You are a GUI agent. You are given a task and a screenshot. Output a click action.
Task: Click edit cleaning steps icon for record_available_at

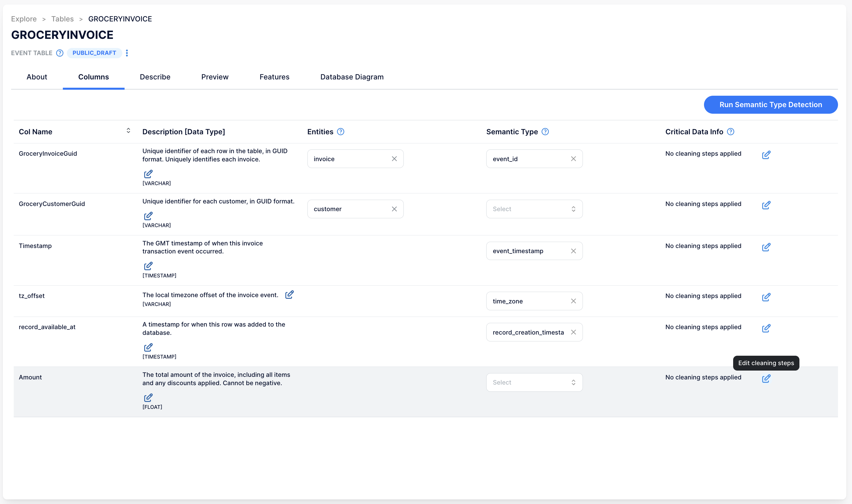pos(766,328)
